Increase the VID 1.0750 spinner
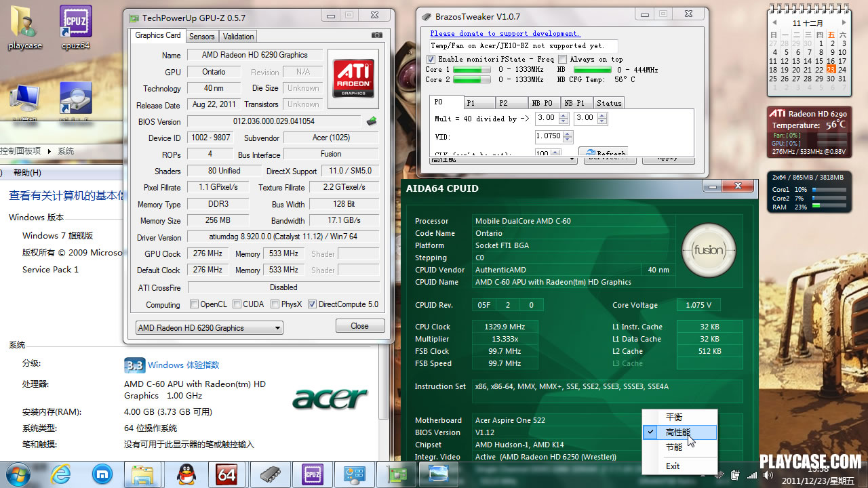868x488 pixels. click(568, 134)
